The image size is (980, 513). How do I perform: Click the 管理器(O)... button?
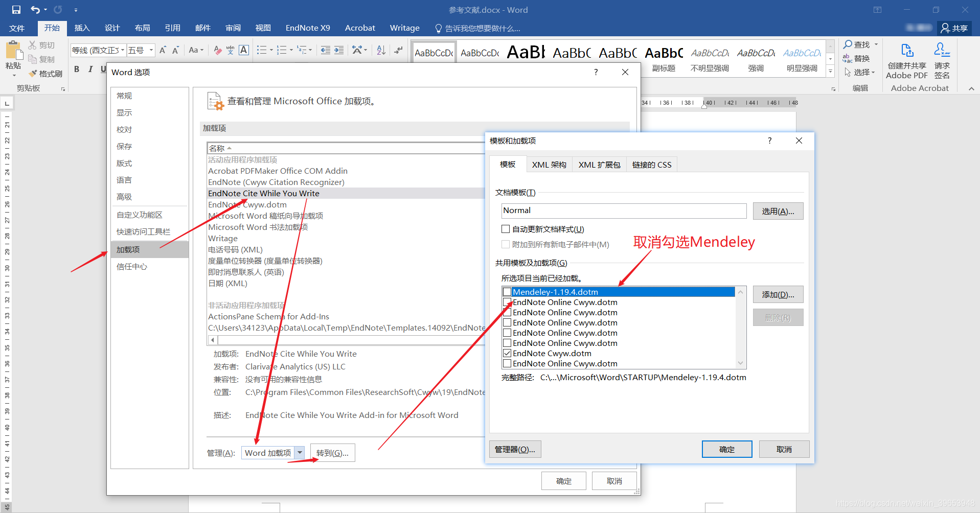(x=515, y=449)
